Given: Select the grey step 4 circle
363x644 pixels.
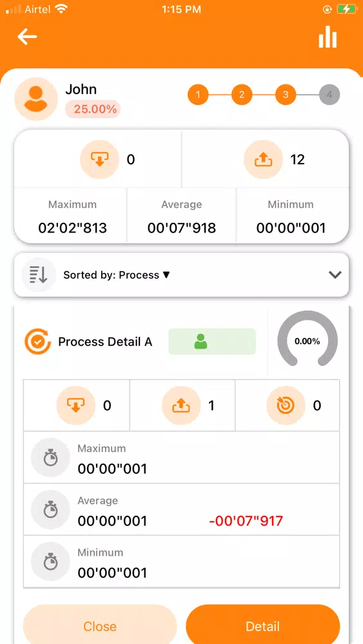Looking at the screenshot, I should [329, 95].
